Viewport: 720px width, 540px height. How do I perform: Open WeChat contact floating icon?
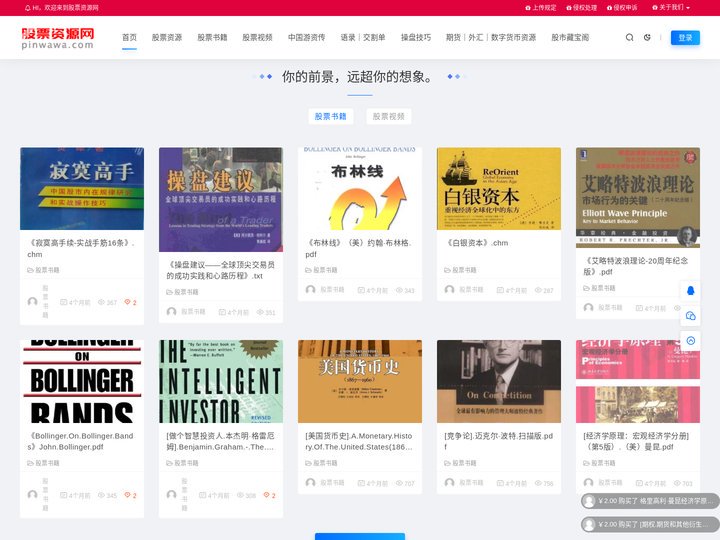tap(690, 315)
